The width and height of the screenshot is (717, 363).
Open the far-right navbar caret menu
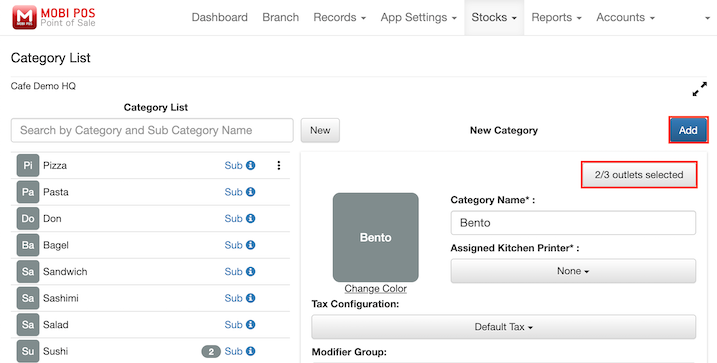707,18
